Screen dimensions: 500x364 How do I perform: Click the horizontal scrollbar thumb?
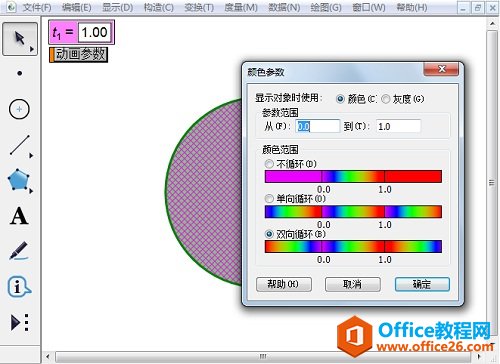tap(263, 356)
